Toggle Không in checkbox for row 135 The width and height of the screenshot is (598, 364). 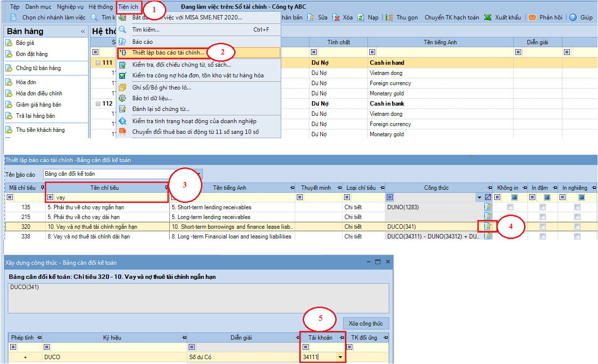510,207
